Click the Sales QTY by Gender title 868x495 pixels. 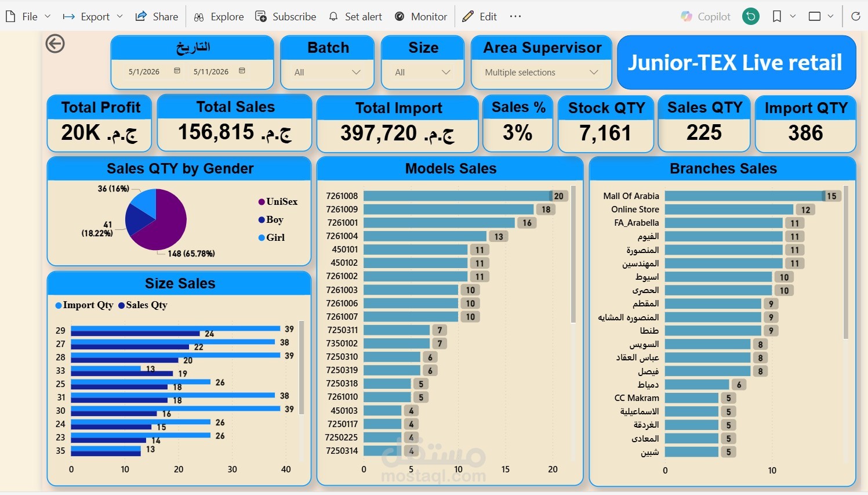click(180, 169)
